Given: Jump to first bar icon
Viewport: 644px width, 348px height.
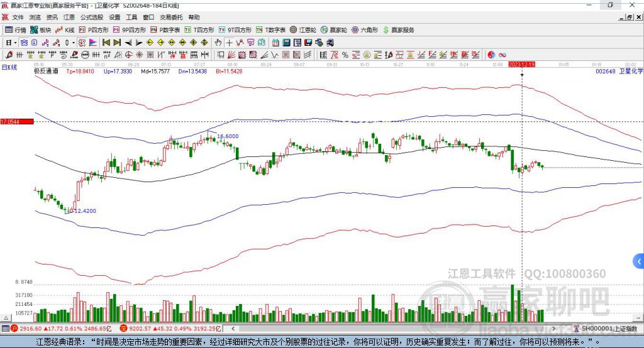Looking at the screenshot, I should (106, 43).
